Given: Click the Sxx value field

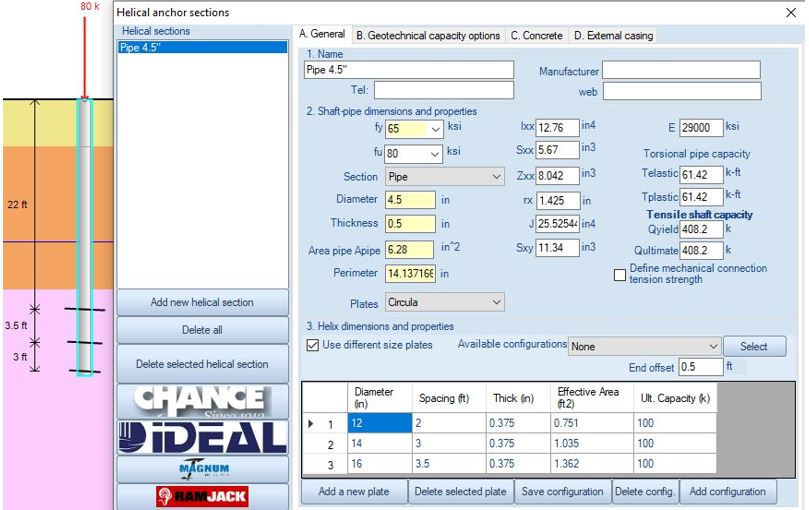Looking at the screenshot, I should click(557, 150).
